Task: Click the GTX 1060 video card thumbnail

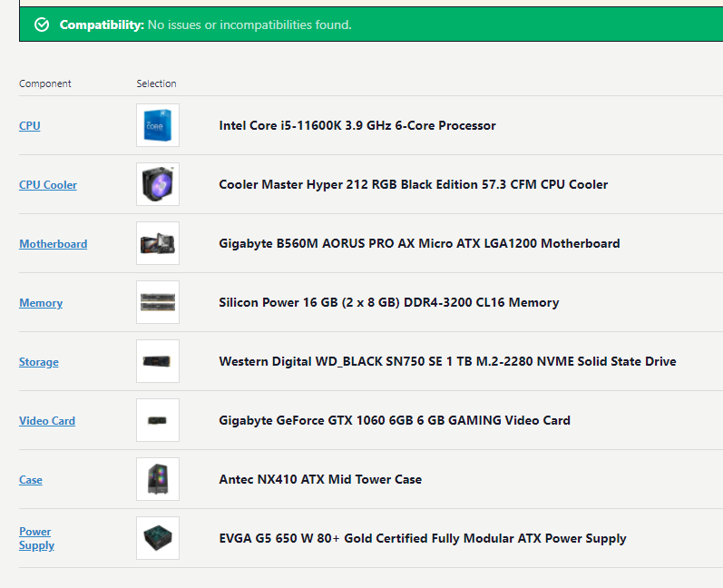Action: (x=158, y=420)
